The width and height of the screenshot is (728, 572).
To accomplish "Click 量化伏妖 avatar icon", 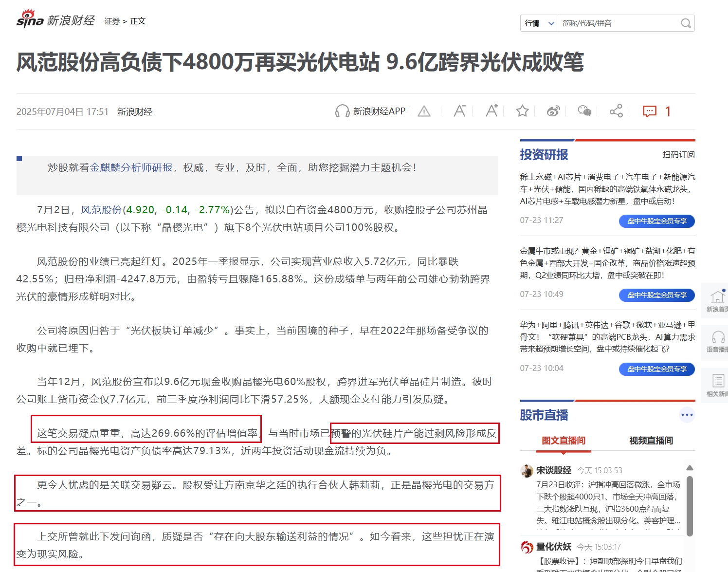I will [527, 547].
